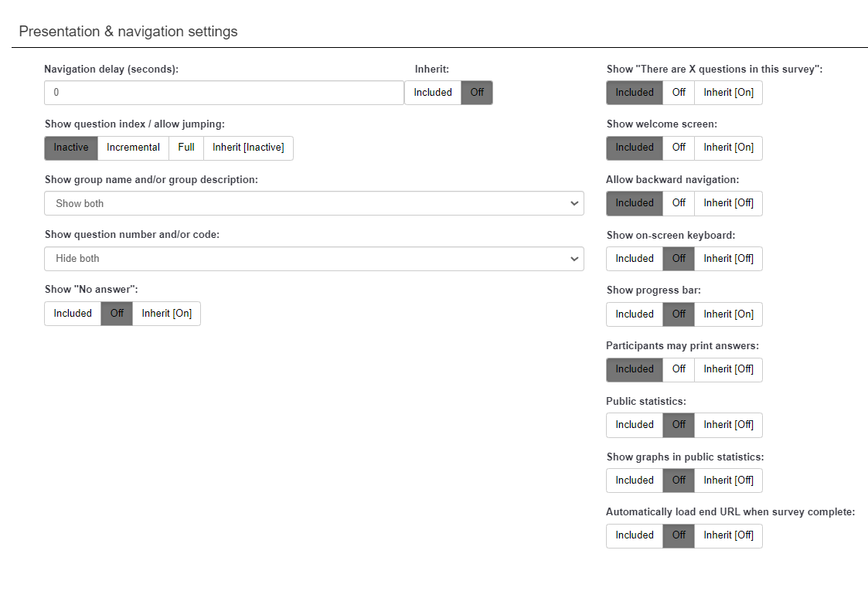Image resolution: width=868 pixels, height=591 pixels.
Task: Enable on-screen keyboard with Included
Action: [635, 259]
